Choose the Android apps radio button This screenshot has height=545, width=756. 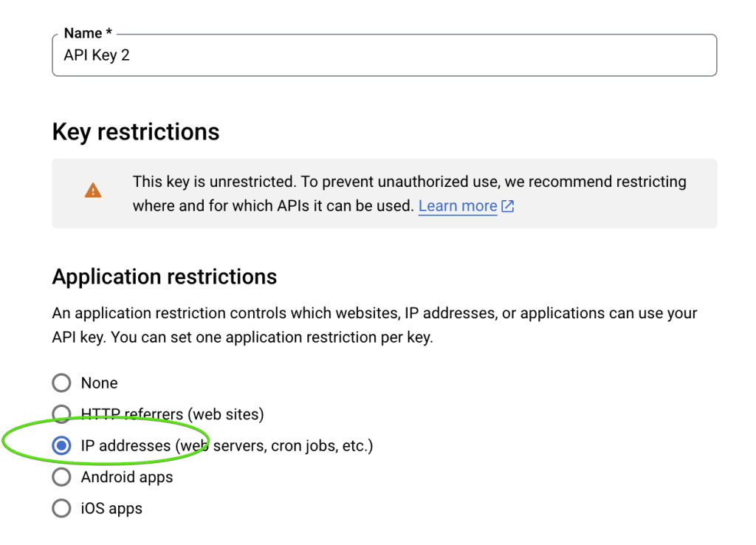[61, 477]
